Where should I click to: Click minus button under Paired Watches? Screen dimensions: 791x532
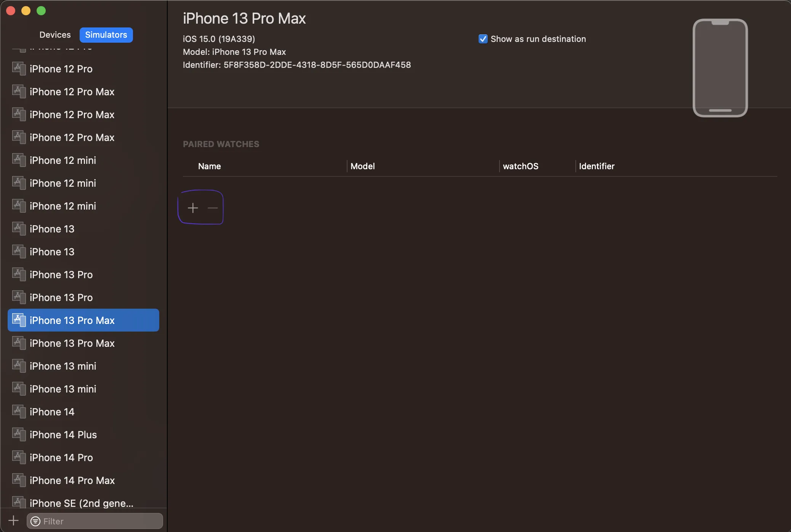[x=213, y=208]
